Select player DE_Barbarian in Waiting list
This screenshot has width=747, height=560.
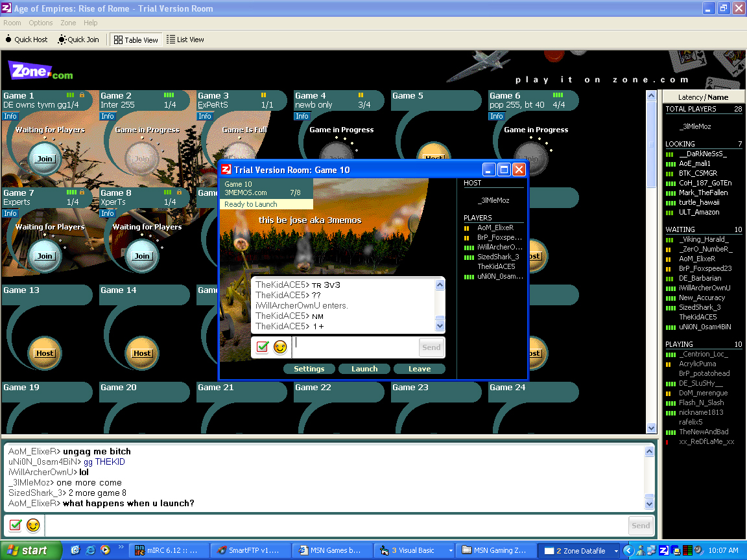[x=700, y=278]
